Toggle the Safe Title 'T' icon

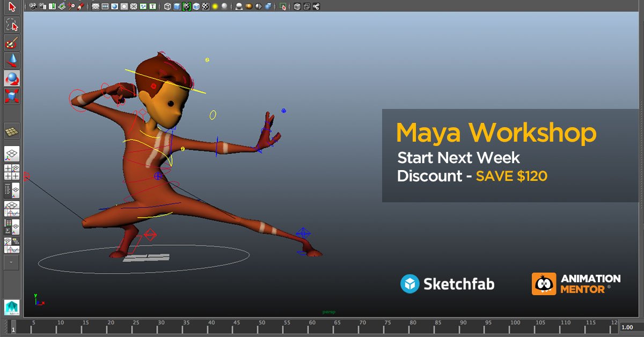[153, 6]
